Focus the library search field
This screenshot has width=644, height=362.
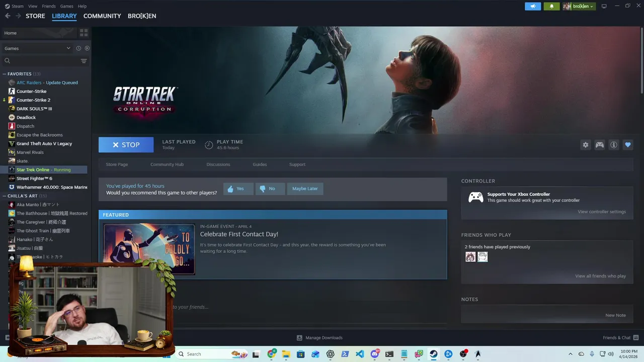click(41, 61)
